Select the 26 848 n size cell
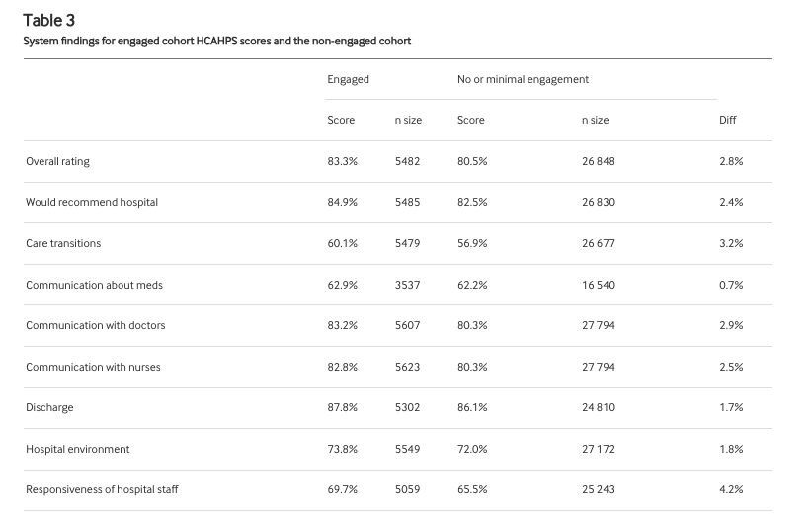 pos(599,161)
